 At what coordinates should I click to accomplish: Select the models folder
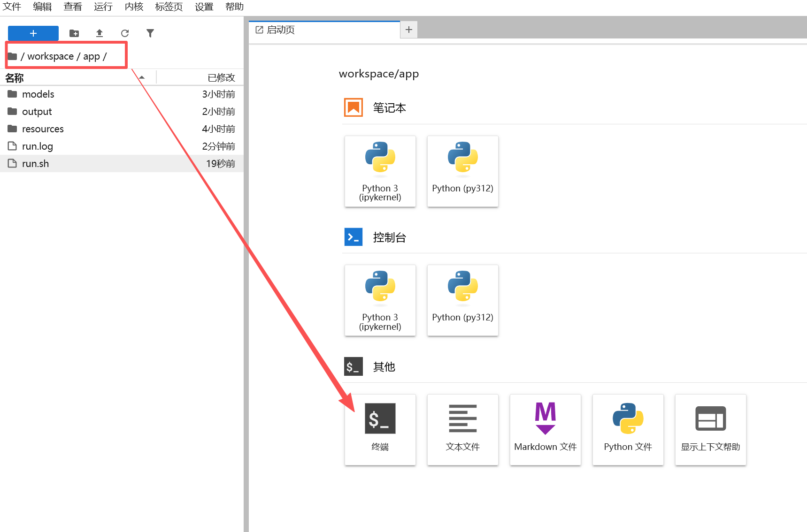[x=122, y=94]
